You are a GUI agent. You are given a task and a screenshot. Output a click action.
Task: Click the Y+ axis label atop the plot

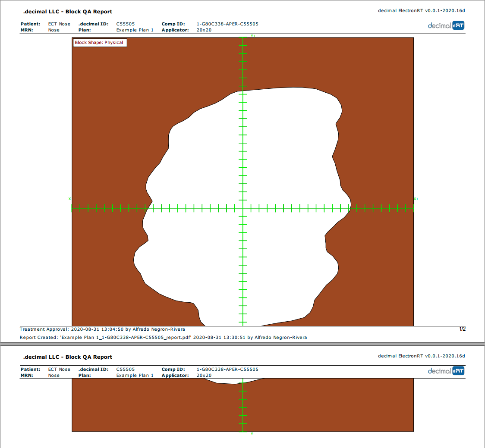click(253, 36)
